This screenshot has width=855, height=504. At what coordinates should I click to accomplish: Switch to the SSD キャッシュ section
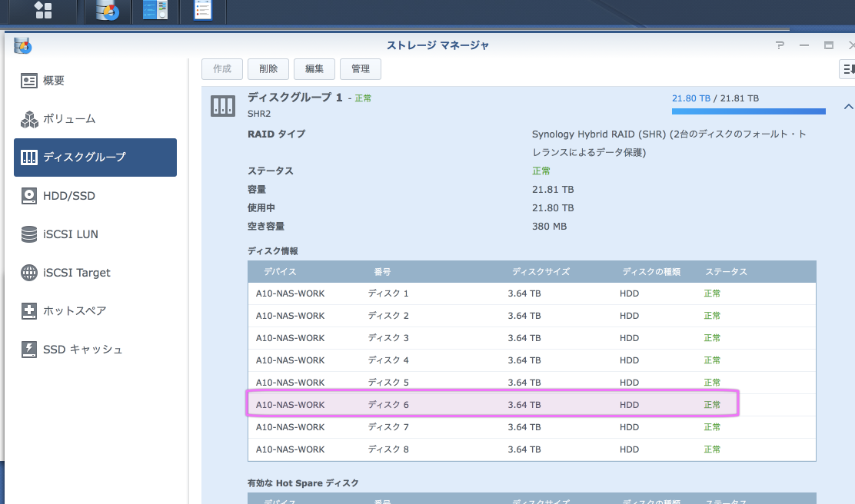(x=82, y=350)
